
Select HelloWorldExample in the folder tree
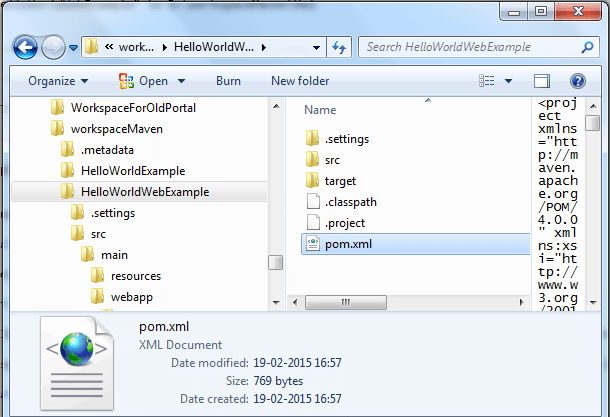pos(132,171)
